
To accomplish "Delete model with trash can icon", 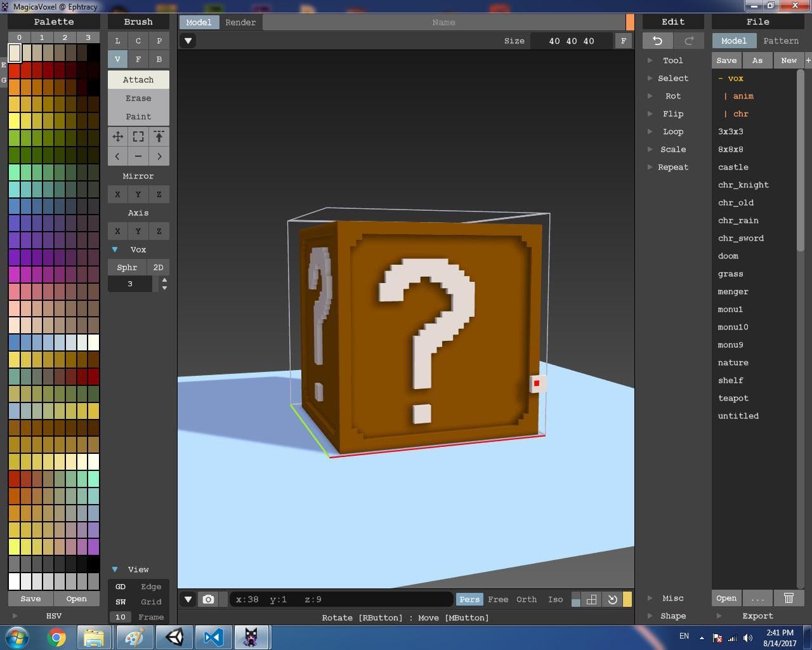I will [789, 598].
